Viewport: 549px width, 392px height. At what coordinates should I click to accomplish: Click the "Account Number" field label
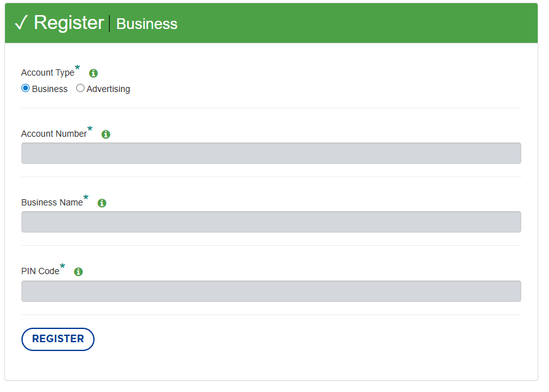coord(54,134)
